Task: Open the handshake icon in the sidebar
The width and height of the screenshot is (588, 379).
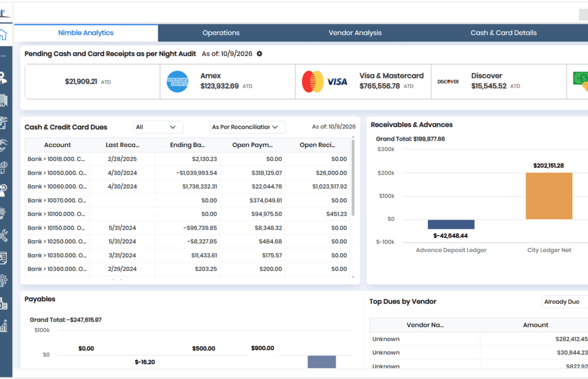Action: click(x=3, y=145)
